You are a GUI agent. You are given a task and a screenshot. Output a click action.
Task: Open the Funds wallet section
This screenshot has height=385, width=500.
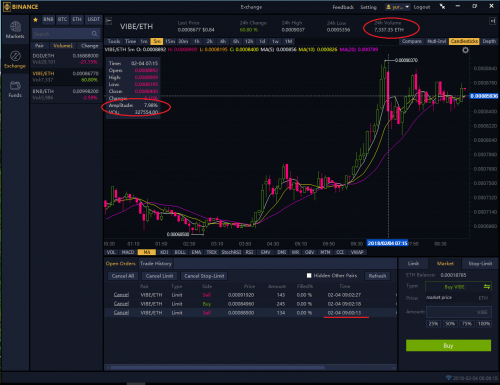point(15,89)
